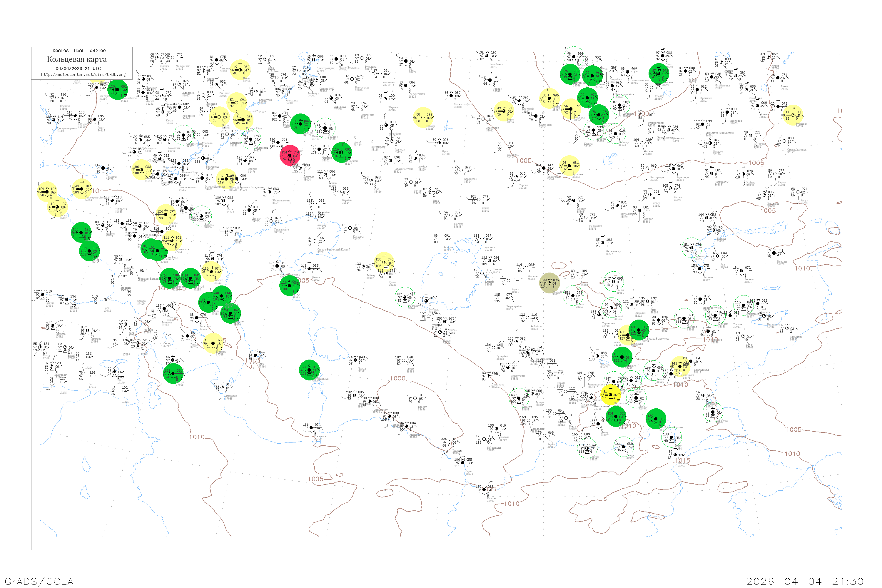882x588 pixels.
Task: Select the olive Кызылорда station marker
Action: coord(549,283)
